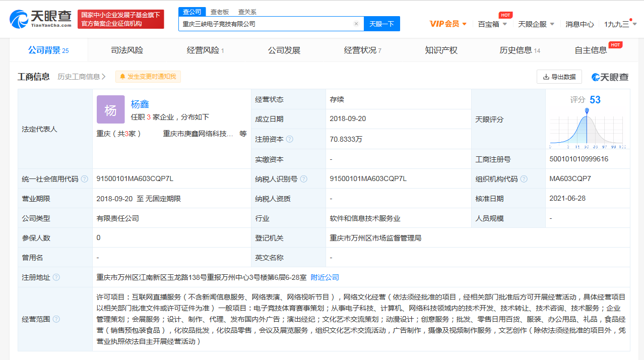
Task: Click the 天眼评分 distribution chart
Action: point(587,128)
